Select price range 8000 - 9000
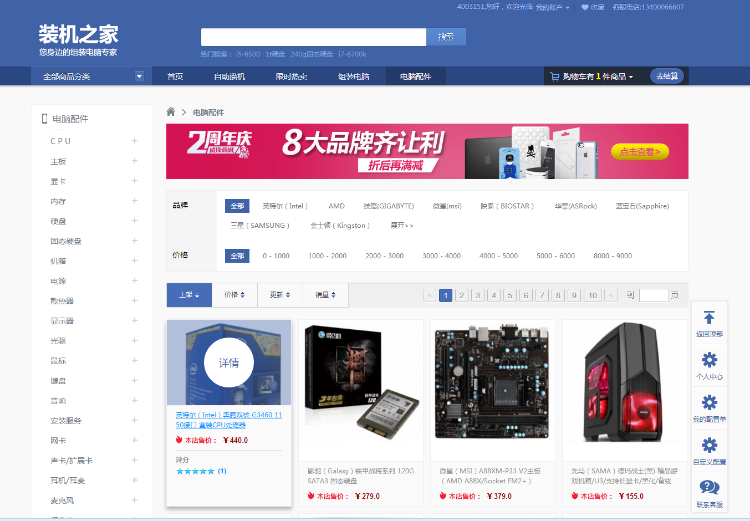Screen dimensions: 750x521 click(613, 256)
